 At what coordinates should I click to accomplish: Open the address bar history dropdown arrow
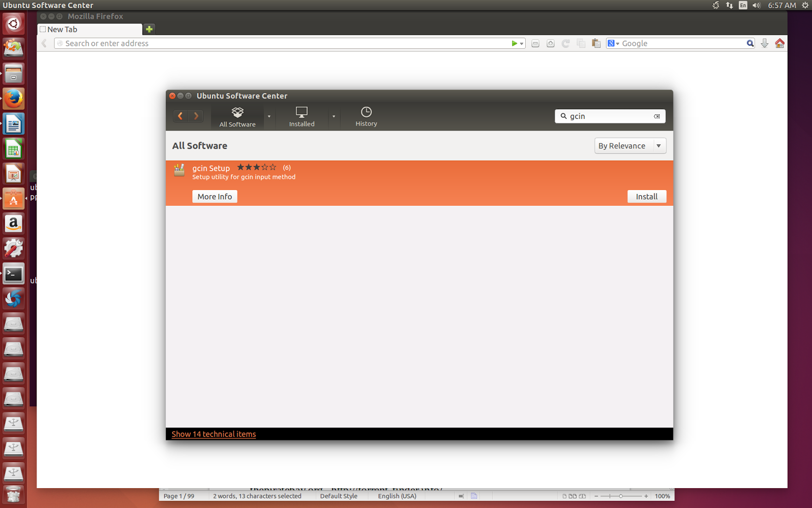coord(522,44)
